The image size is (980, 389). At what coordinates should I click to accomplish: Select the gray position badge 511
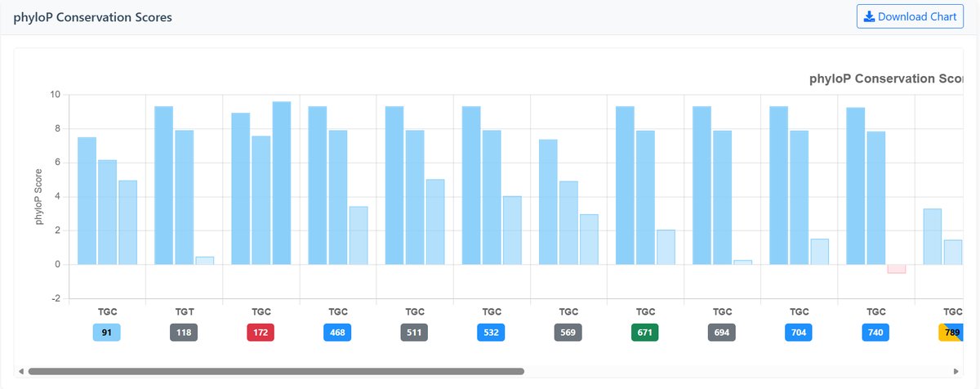415,333
